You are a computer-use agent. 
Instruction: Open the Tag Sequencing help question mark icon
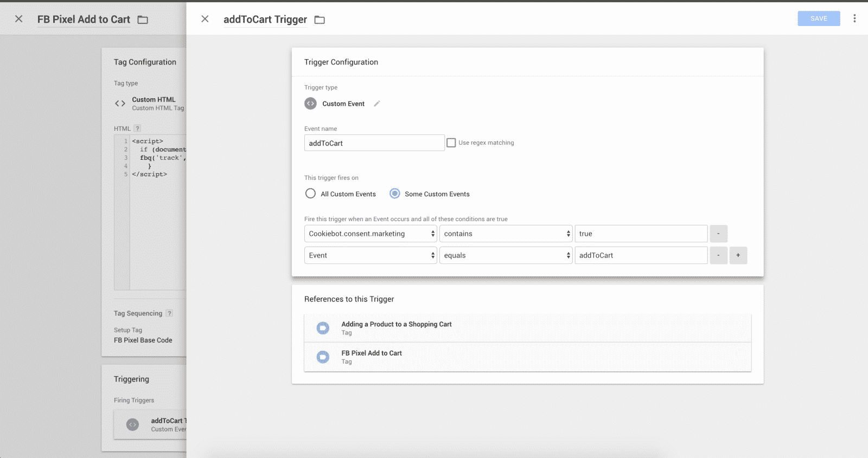(x=169, y=313)
